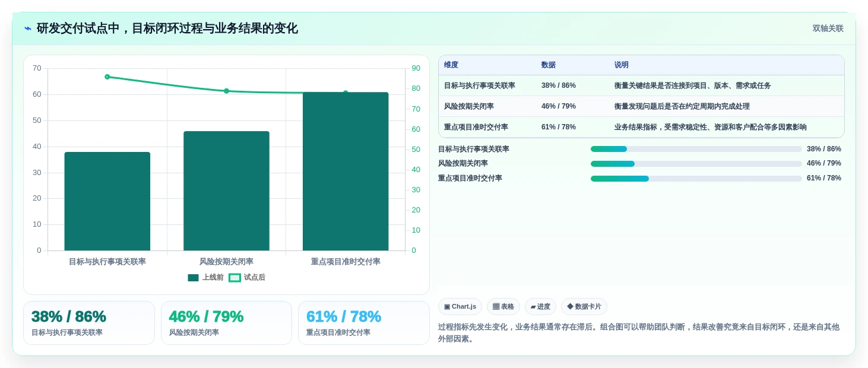
Task: Click the 上线前 bar for 风险按期关闭率
Action: (226, 191)
